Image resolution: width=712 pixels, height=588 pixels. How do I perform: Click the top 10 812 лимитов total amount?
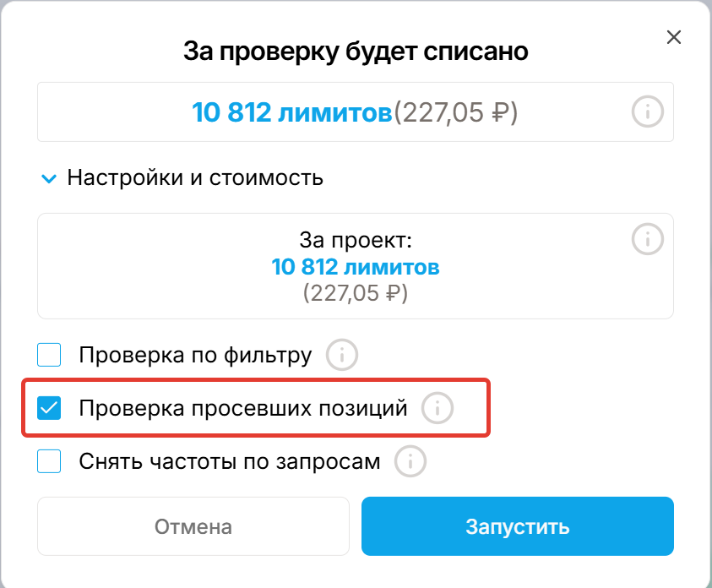click(292, 112)
